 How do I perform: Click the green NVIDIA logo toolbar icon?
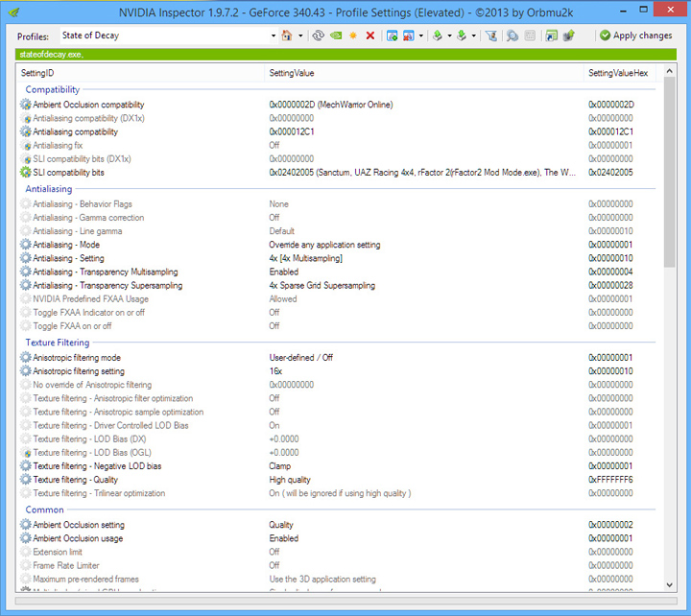tap(335, 36)
